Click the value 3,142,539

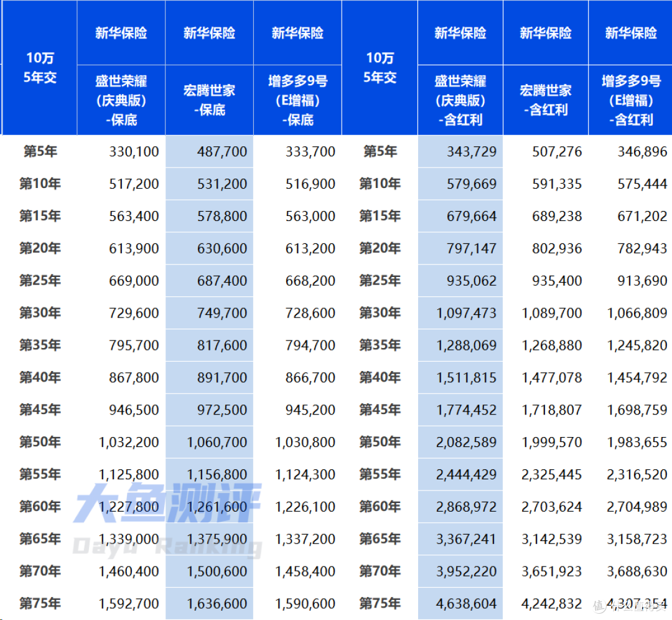pyautogui.click(x=551, y=539)
